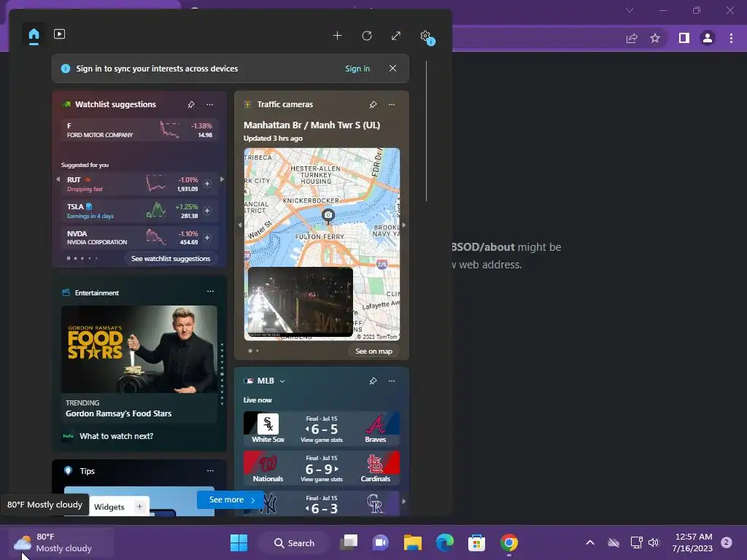Viewport: 747px width, 560px height.
Task: Open Microsoft Store from taskbar
Action: 477,542
